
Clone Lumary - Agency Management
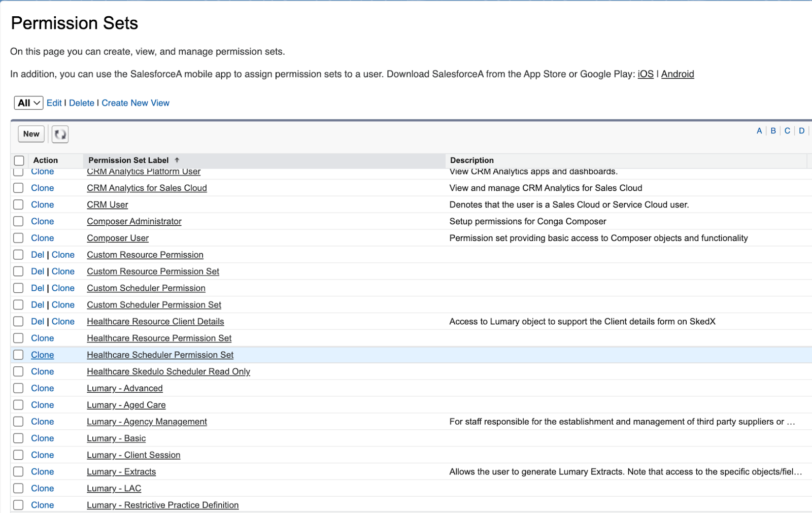pyautogui.click(x=43, y=422)
